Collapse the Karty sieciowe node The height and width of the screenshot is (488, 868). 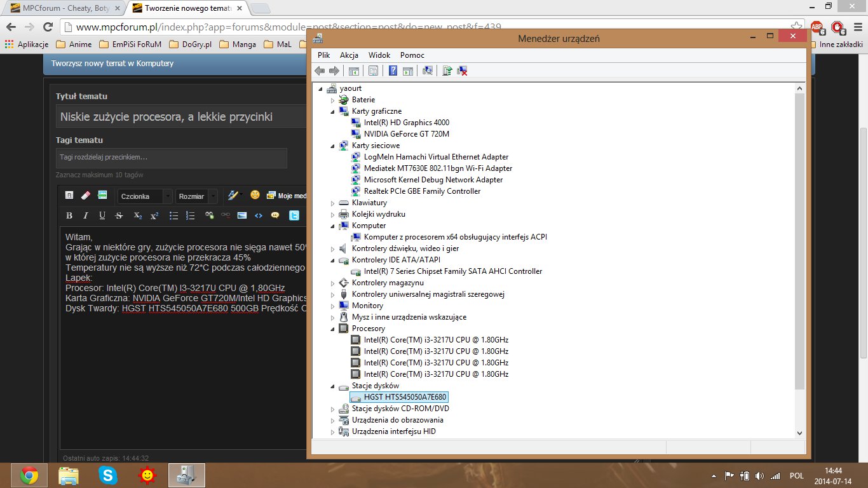[332, 146]
